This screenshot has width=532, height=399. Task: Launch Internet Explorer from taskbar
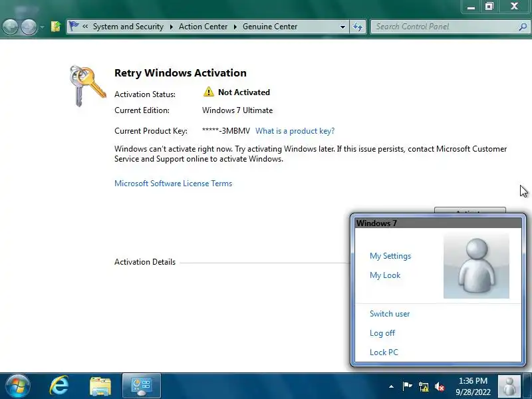tap(59, 386)
